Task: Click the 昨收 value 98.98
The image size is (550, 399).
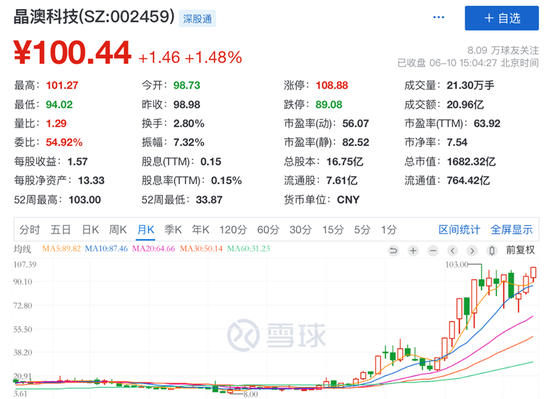Action: 187,104
